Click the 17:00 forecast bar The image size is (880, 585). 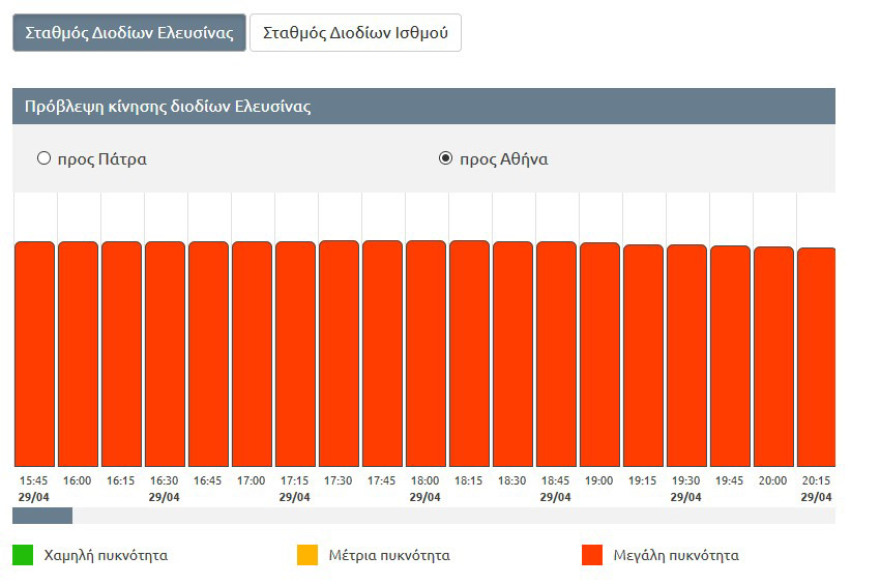(x=252, y=353)
